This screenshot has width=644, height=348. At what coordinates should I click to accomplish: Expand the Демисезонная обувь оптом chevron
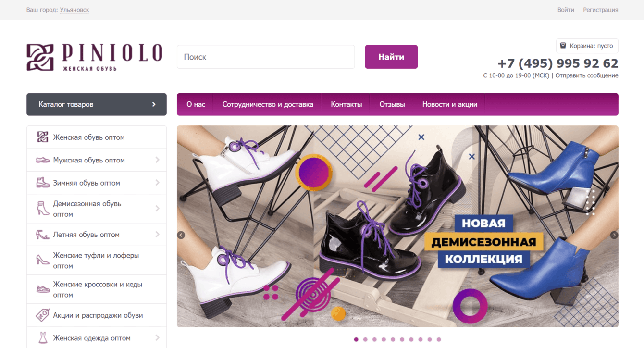point(157,209)
